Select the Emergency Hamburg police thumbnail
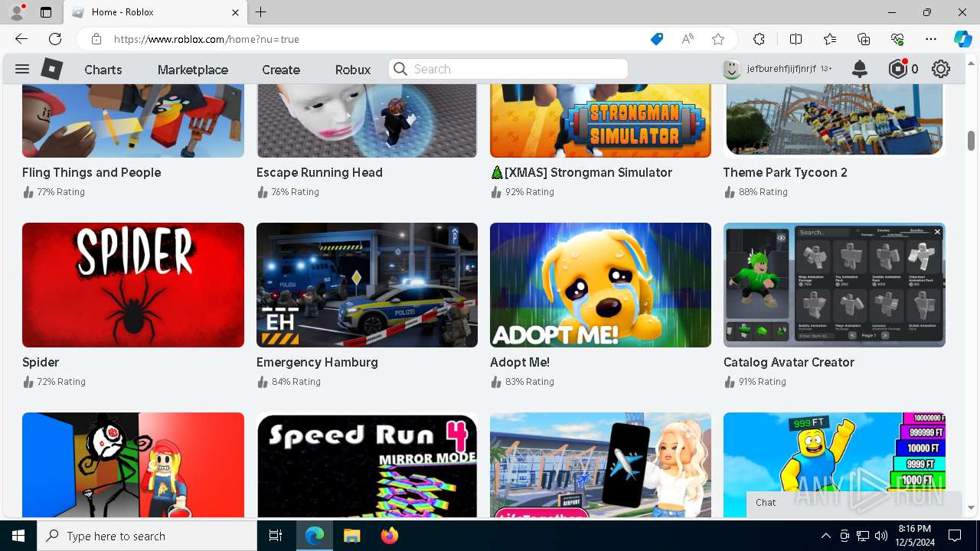This screenshot has height=551, width=980. pyautogui.click(x=367, y=285)
